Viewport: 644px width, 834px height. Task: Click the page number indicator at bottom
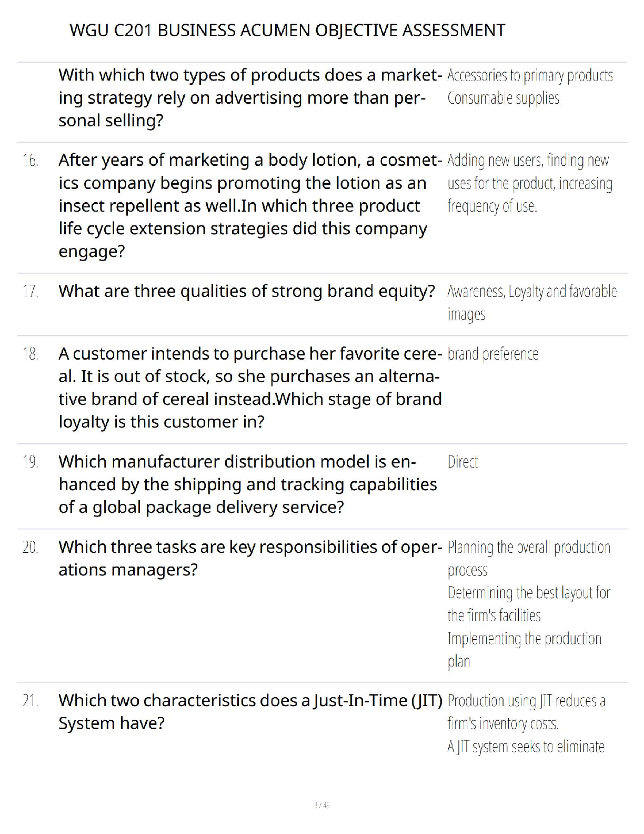pos(321,805)
